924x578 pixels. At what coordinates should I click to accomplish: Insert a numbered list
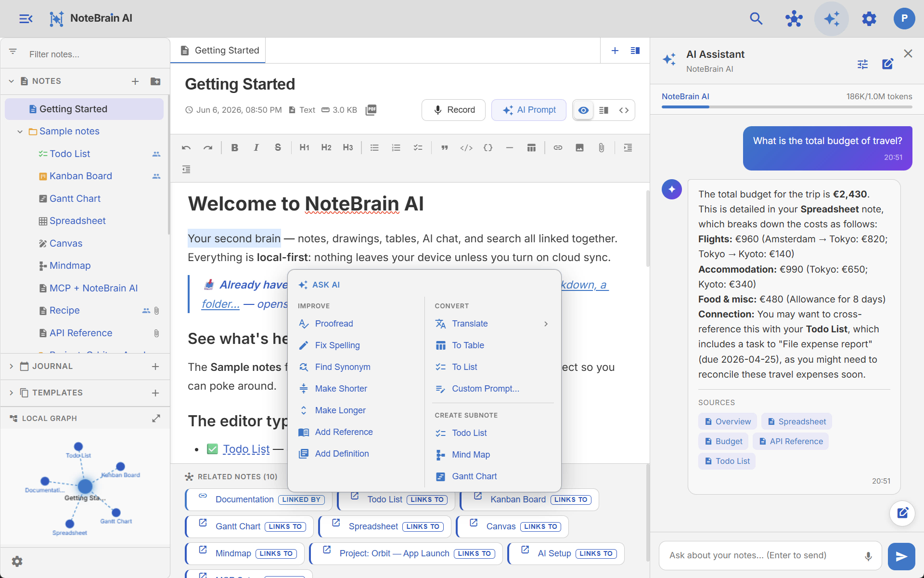pyautogui.click(x=396, y=148)
